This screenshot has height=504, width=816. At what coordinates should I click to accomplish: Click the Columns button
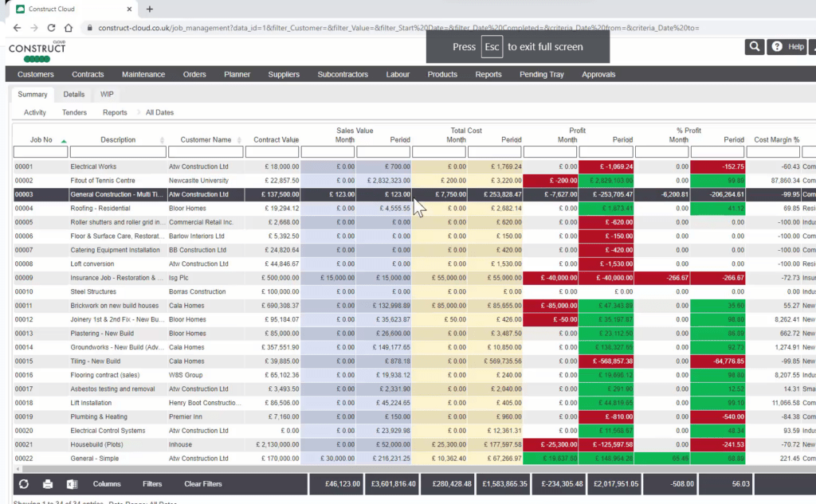[107, 484]
